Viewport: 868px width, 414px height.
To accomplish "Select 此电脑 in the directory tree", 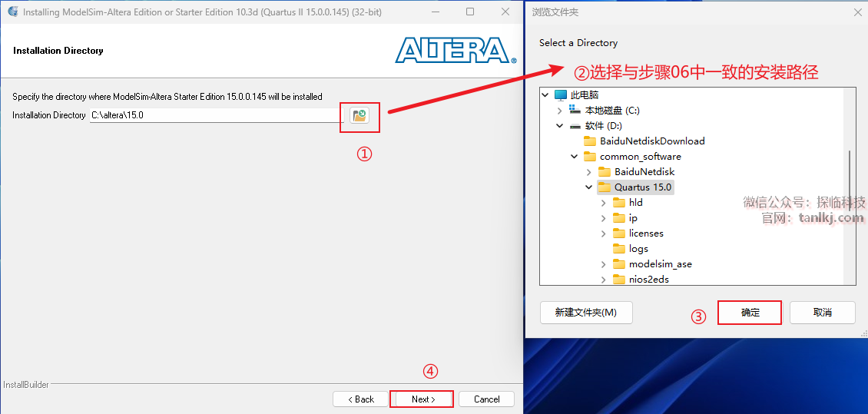I will 585,95.
